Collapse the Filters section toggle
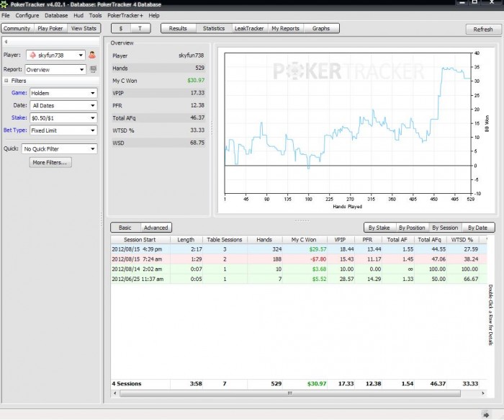504x420 pixels. (x=6, y=81)
